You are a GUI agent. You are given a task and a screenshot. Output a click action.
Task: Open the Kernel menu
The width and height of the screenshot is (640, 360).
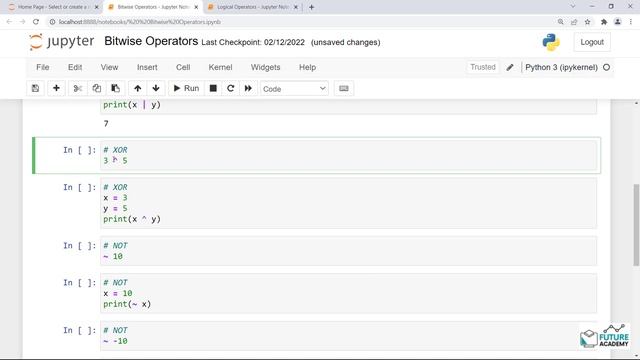[x=220, y=67]
